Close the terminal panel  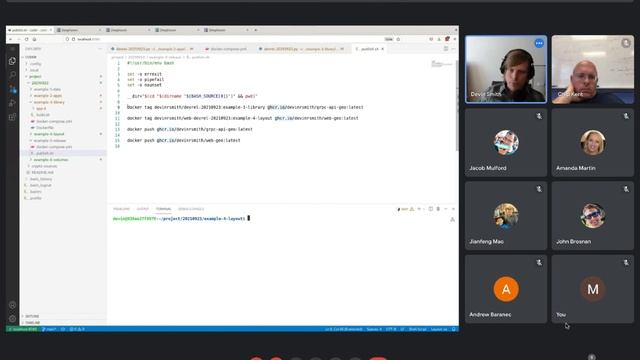[x=453, y=209]
